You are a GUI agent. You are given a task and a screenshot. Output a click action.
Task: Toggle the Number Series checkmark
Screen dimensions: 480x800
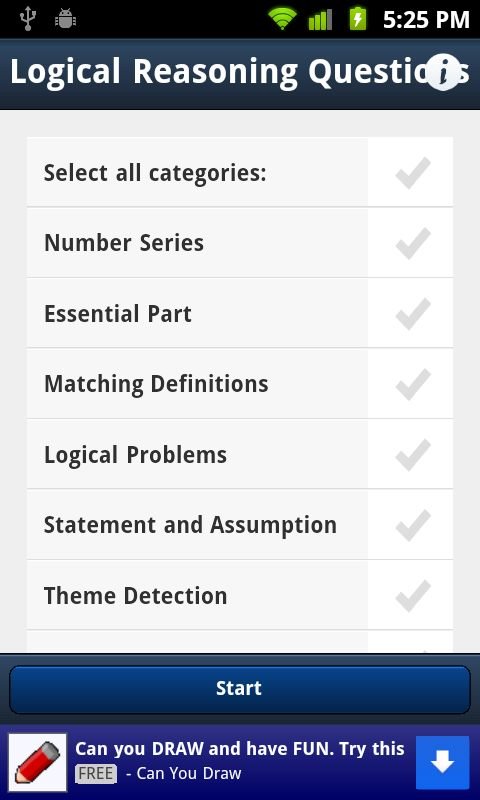(x=413, y=243)
